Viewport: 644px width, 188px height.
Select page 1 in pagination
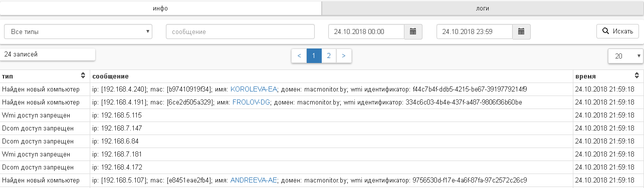(x=314, y=56)
